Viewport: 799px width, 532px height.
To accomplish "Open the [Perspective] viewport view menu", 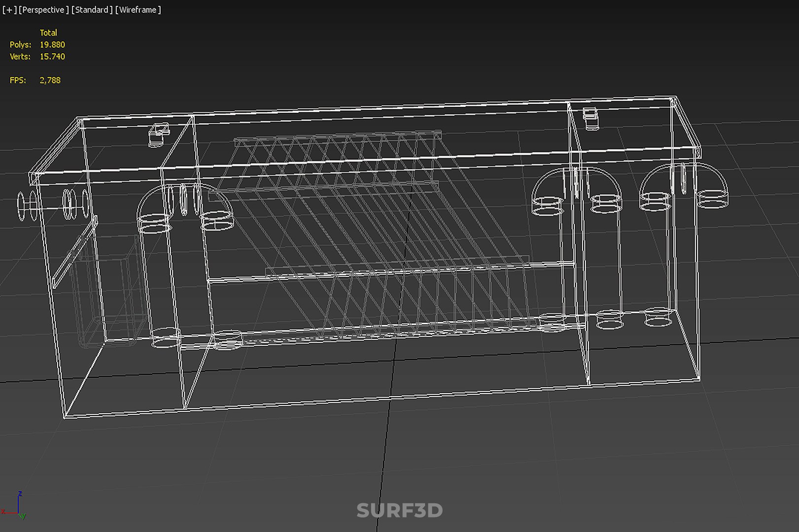I will coord(44,10).
